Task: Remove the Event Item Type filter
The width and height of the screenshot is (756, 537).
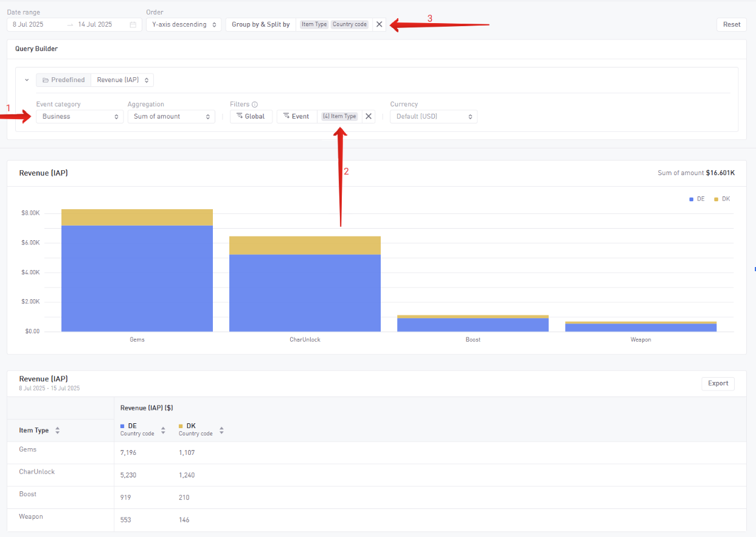Action: click(368, 116)
